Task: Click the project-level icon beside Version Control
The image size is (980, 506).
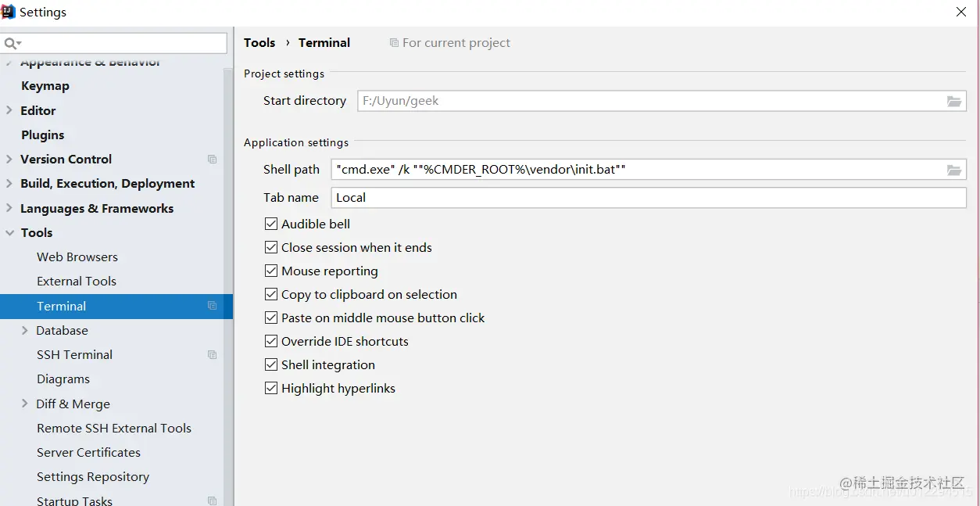Action: coord(212,160)
